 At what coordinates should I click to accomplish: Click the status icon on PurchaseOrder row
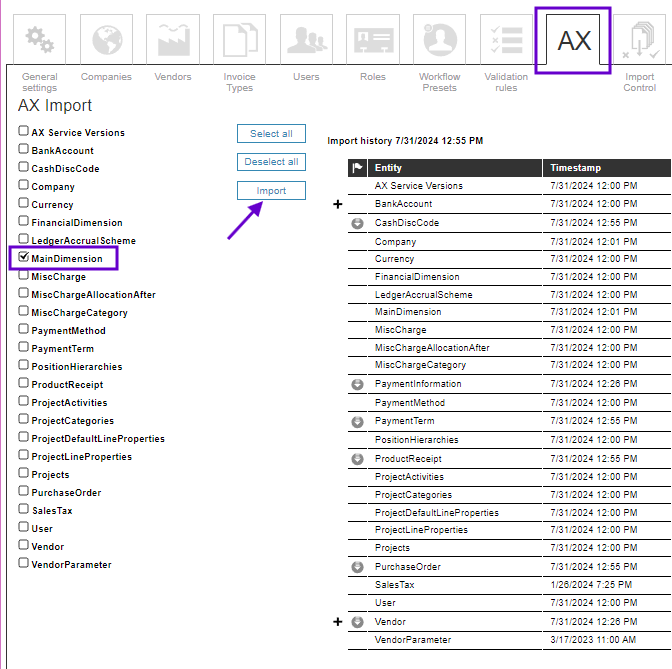click(357, 567)
